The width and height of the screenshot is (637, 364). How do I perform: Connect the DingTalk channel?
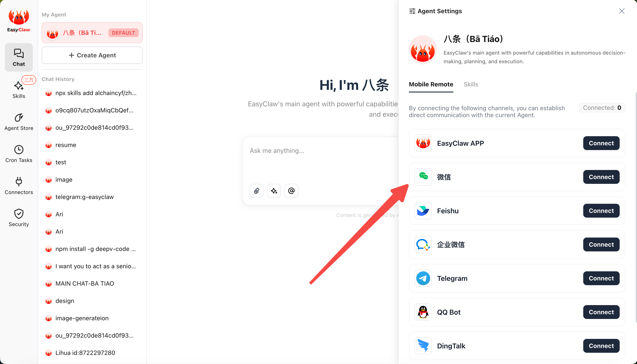601,346
